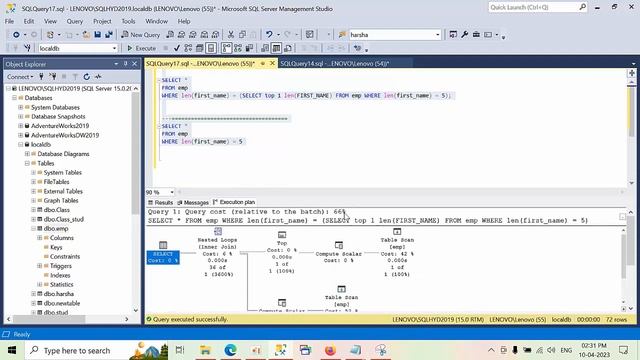Viewport: 640px width, 360px height.
Task: Switch to SQLQuery14.sql tab
Action: tap(335, 64)
